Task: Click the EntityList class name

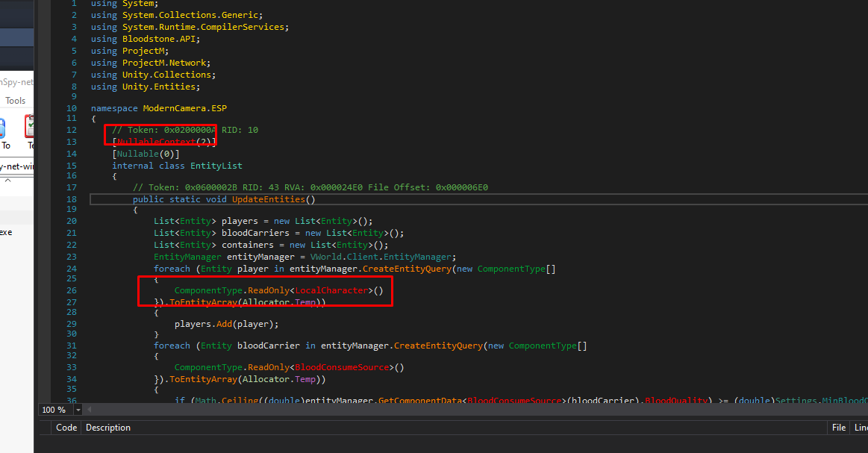Action: pos(216,166)
